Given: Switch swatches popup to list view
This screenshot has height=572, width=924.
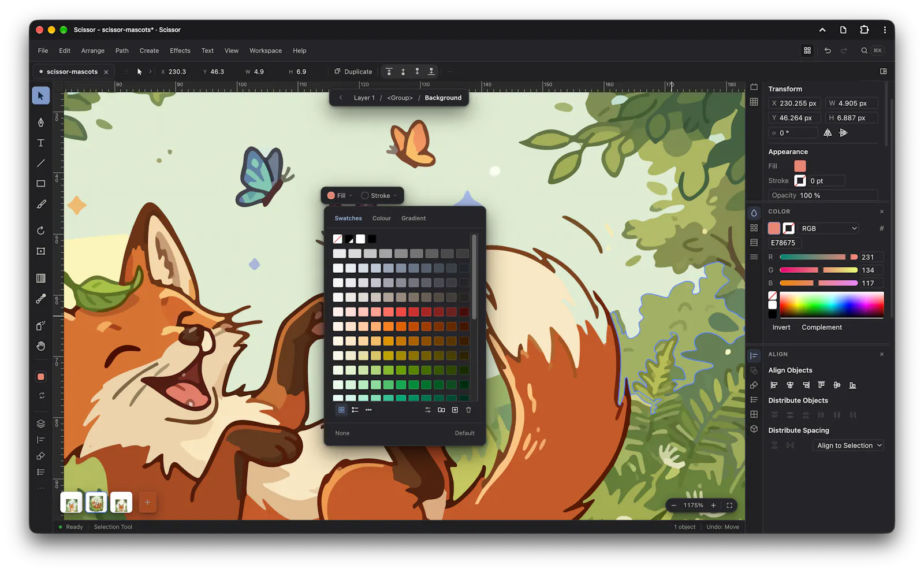Looking at the screenshot, I should (x=355, y=410).
